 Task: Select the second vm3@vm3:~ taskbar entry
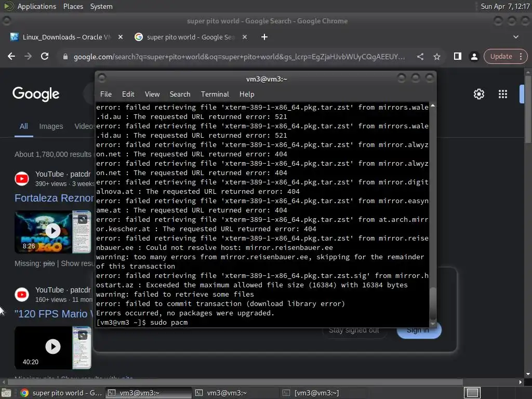(x=235, y=393)
